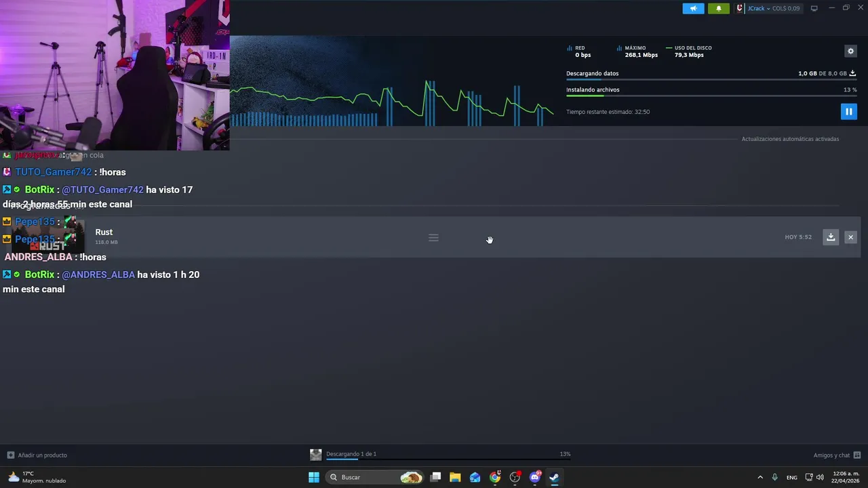Click the Tiempo restante estimado text

point(608,112)
